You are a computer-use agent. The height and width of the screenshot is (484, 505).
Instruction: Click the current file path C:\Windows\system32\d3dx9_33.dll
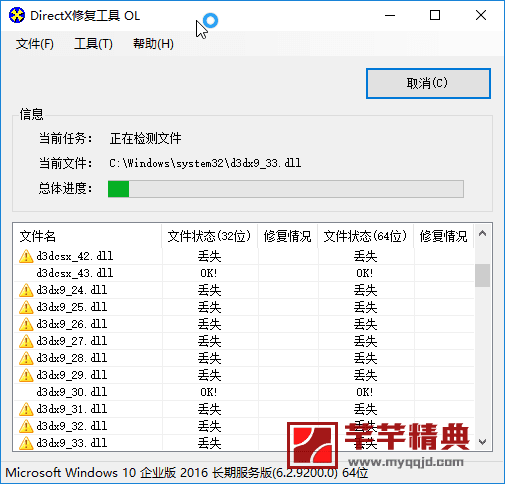[x=205, y=163]
